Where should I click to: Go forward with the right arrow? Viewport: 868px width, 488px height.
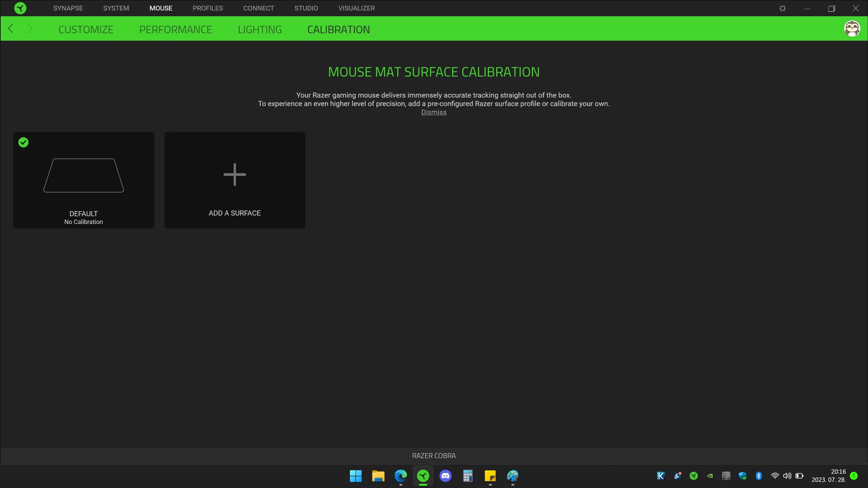[30, 28]
